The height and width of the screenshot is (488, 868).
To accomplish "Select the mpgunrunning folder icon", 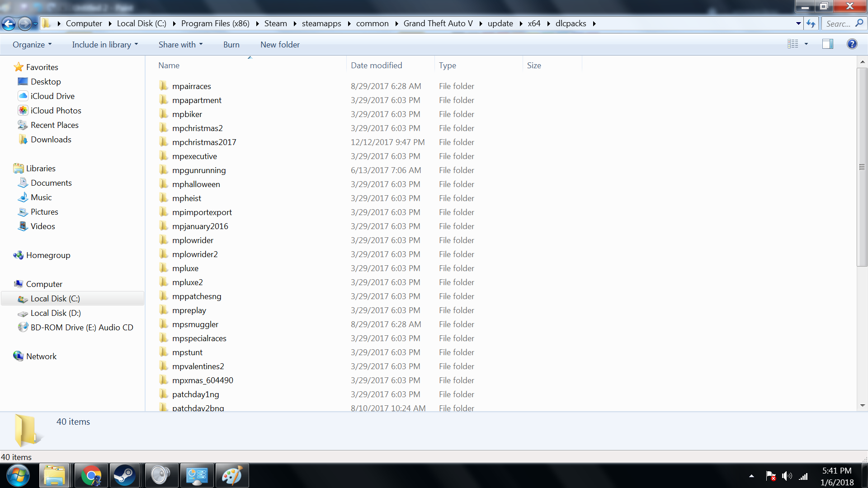I will (x=164, y=170).
